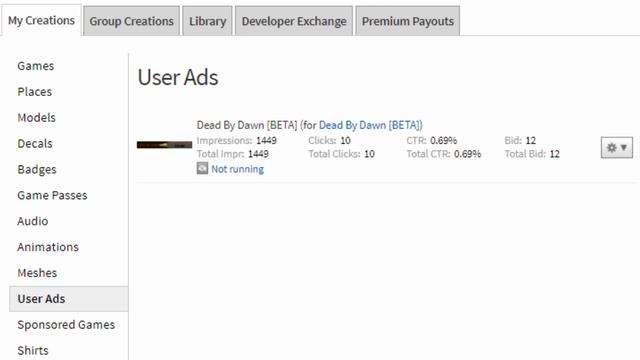The width and height of the screenshot is (640, 360).
Task: Select Badges in the sidebar
Action: [x=37, y=169]
